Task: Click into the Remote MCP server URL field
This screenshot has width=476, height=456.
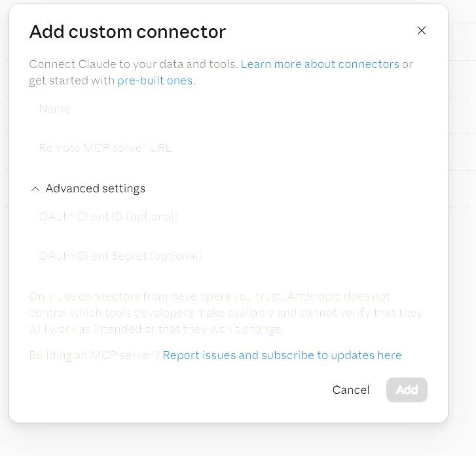Action: [228, 148]
